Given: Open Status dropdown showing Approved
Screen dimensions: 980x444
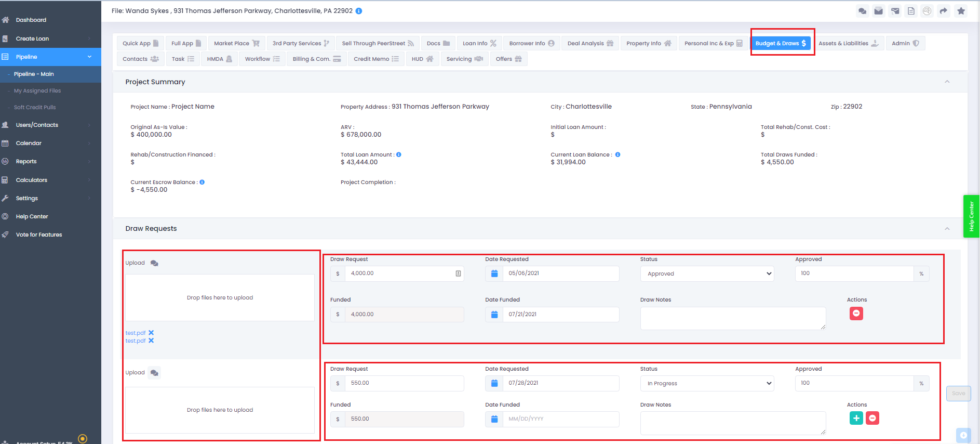Looking at the screenshot, I should [707, 273].
